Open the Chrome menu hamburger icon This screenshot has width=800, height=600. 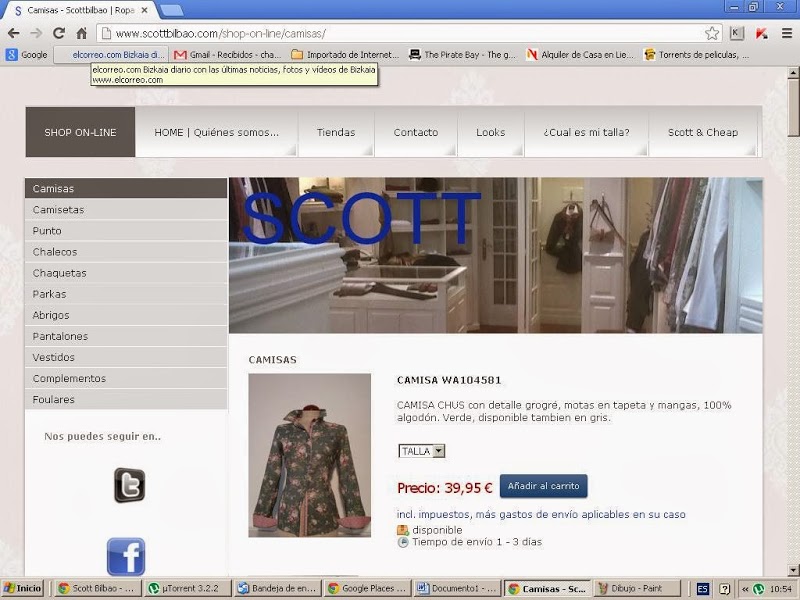coord(787,34)
